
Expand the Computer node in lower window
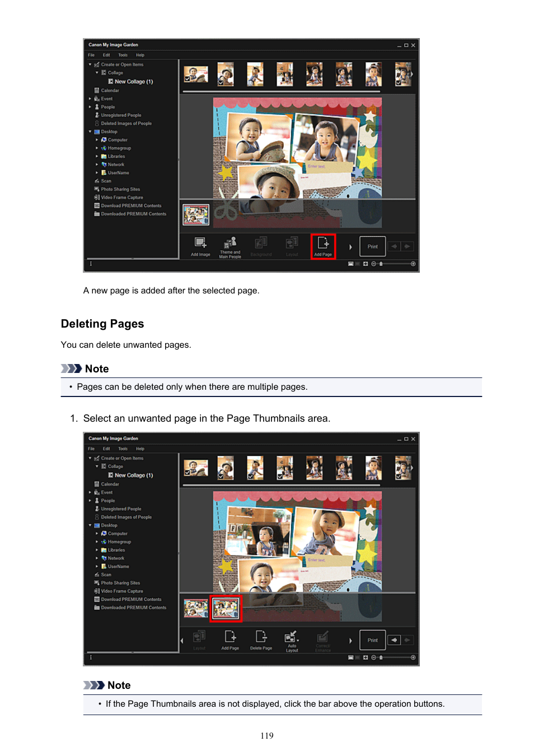pos(97,534)
